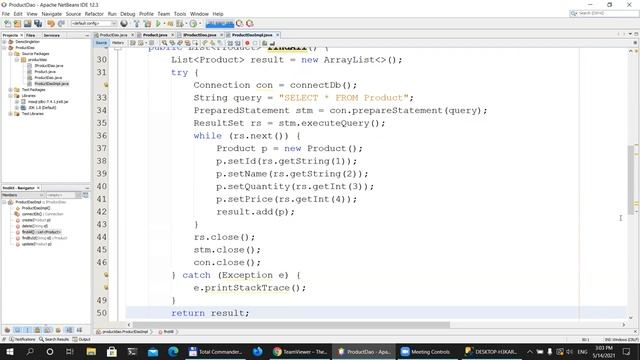The image size is (640, 360).
Task: Click the hint bulb beside catch line
Action: [x=106, y=275]
